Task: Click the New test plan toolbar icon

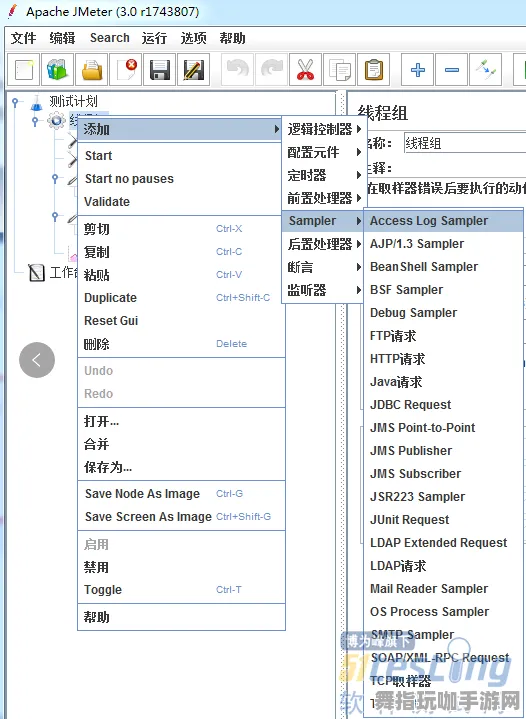Action: [x=23, y=70]
